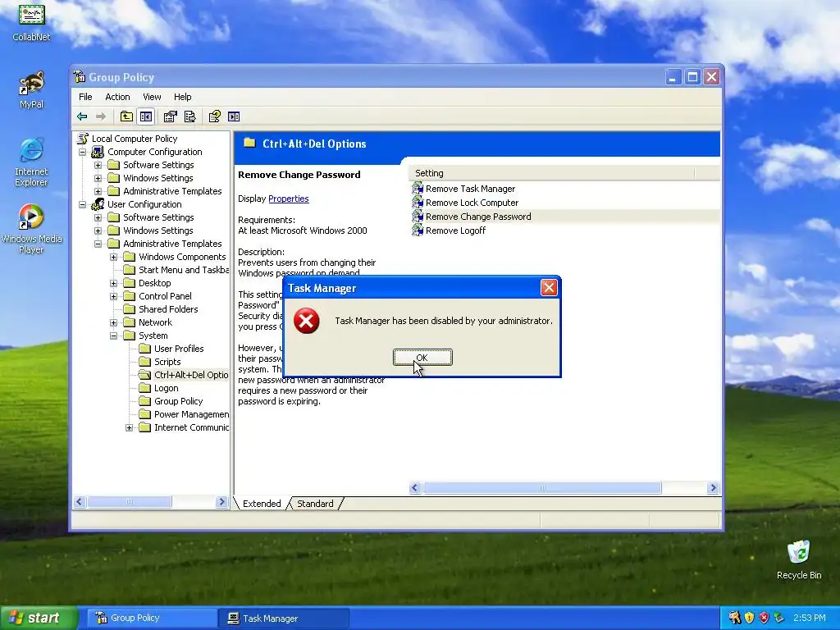Switch to the Standard tab
Screen dimensions: 840x630
pos(315,504)
